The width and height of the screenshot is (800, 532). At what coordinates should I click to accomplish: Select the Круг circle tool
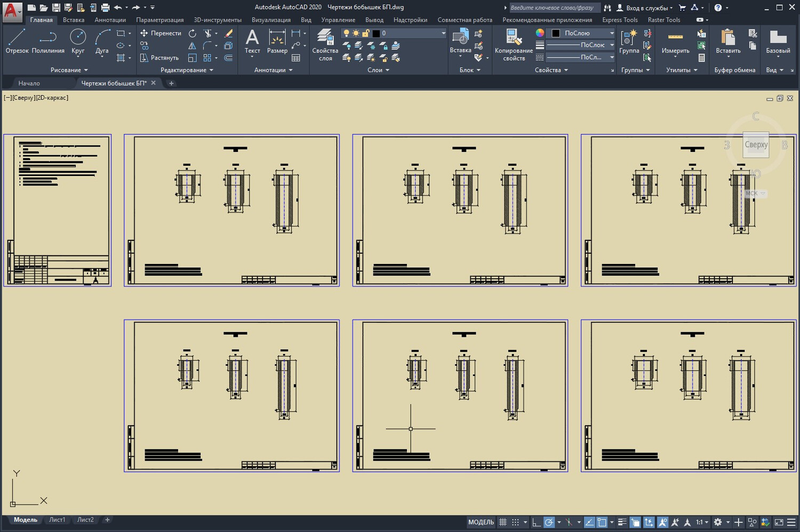pyautogui.click(x=78, y=41)
